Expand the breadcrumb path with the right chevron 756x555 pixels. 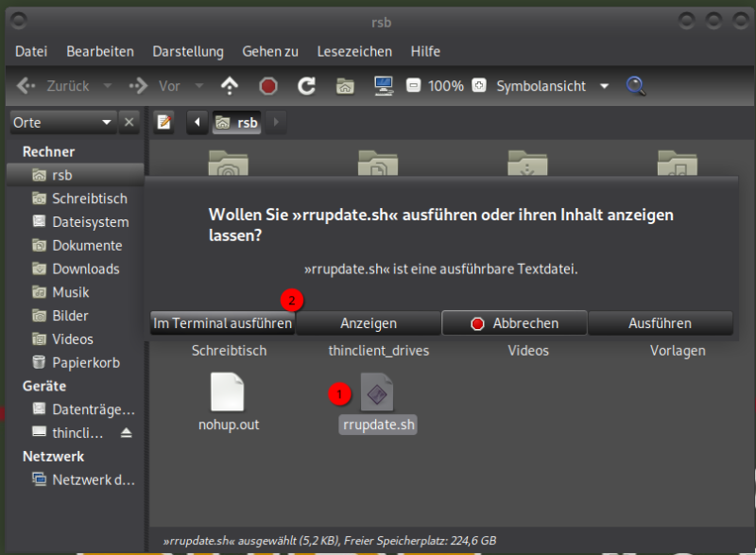pos(272,122)
